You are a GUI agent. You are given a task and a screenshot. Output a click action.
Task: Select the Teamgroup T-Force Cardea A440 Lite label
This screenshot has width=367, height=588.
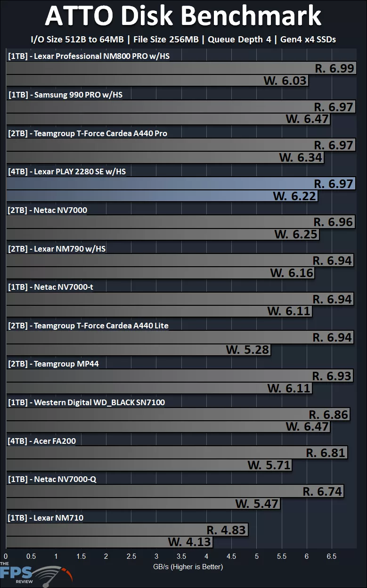(x=88, y=326)
